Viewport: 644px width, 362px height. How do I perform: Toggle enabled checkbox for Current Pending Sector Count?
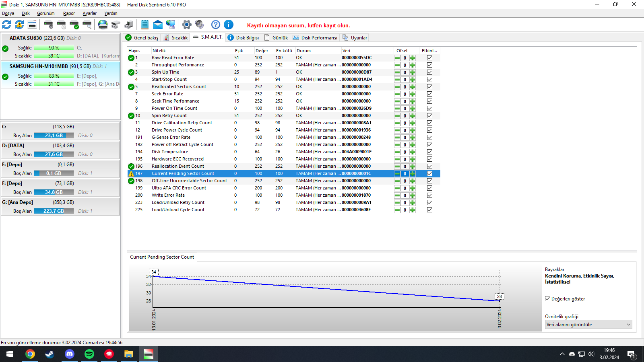pos(430,174)
